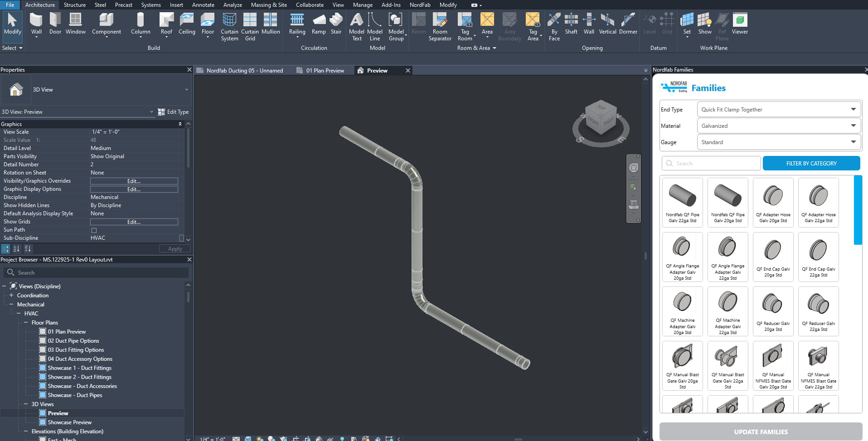Toggle shadows on the view control bar
Viewport: 868px width, 441px height.
272,439
